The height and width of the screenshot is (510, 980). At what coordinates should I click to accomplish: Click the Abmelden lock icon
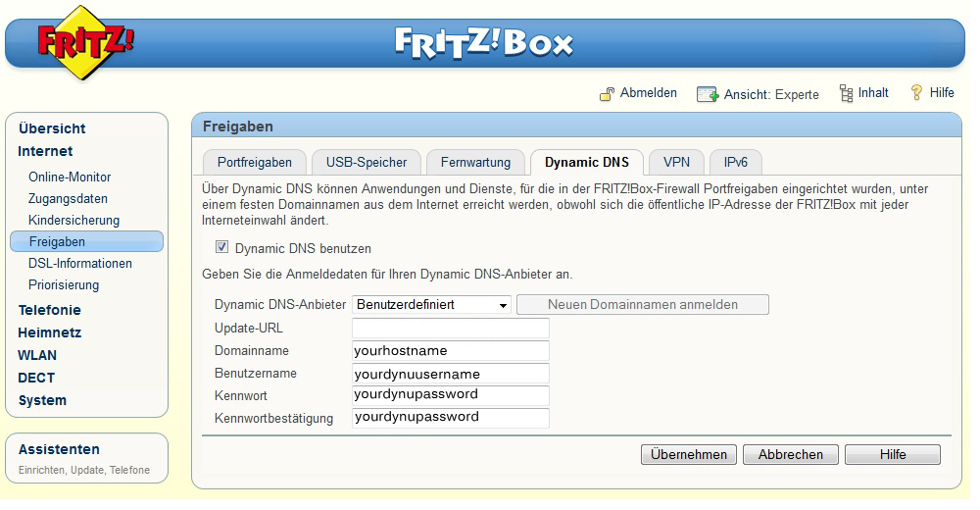coord(607,94)
